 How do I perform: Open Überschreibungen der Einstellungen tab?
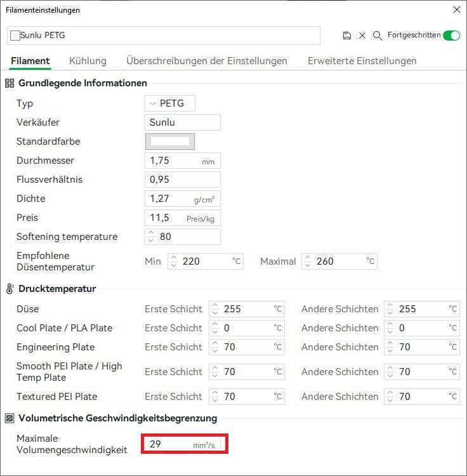(206, 61)
